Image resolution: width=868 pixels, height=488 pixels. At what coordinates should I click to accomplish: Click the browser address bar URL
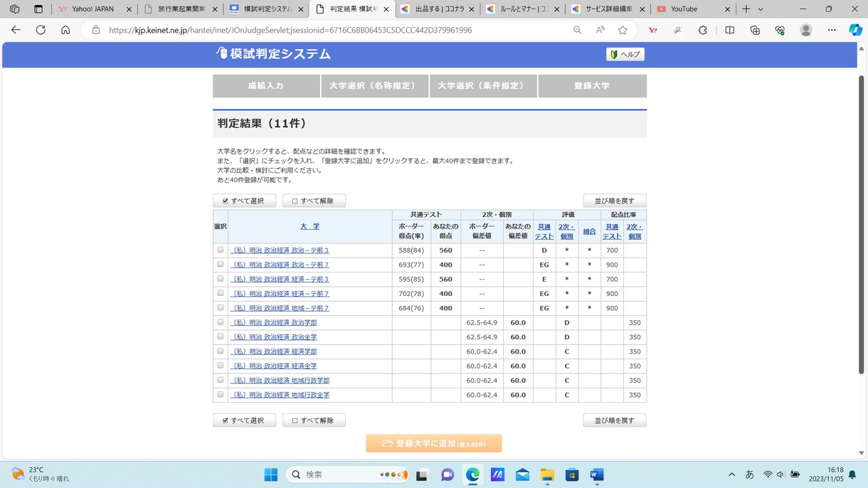point(290,30)
